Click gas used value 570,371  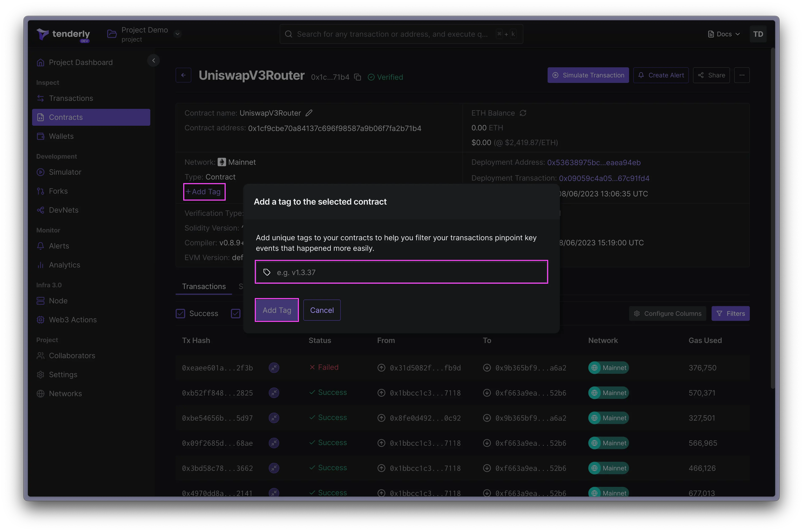click(x=702, y=393)
